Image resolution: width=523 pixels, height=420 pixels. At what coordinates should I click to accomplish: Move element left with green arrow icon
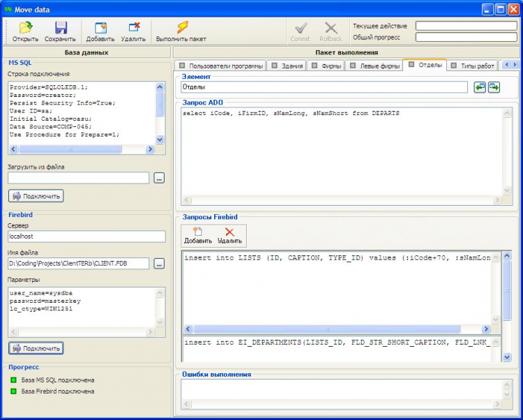pos(480,87)
